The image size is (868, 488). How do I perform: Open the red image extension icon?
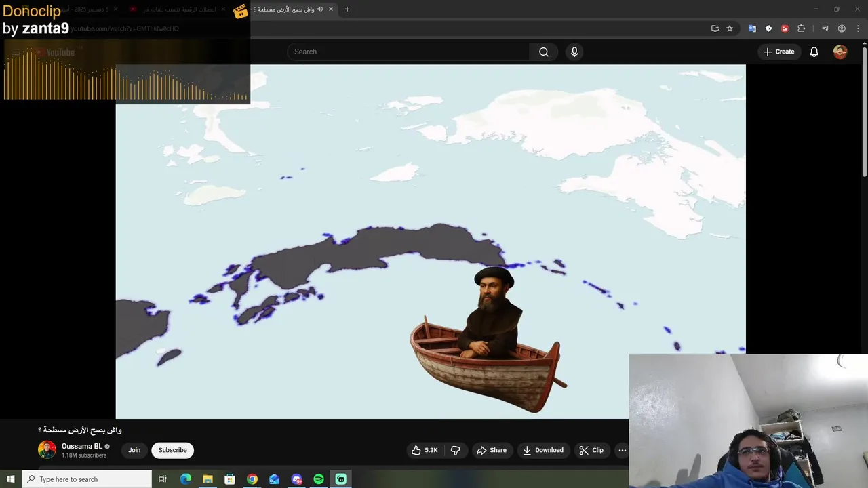tap(785, 28)
